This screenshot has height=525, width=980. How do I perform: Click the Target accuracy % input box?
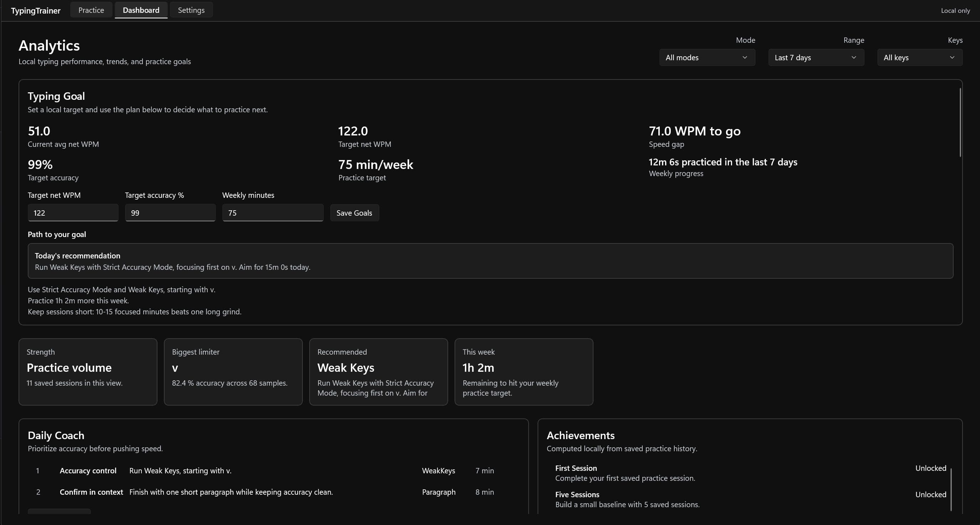coord(170,213)
